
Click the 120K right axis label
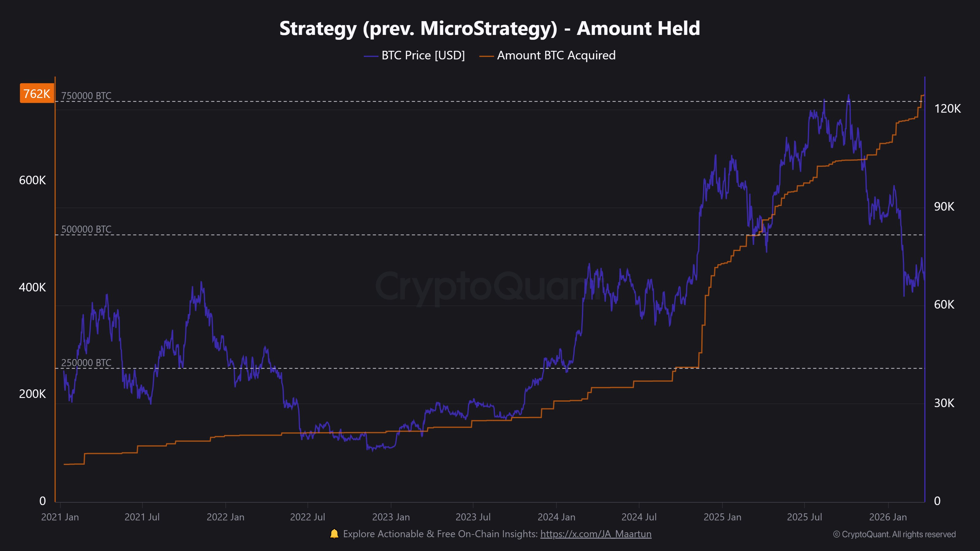point(947,109)
